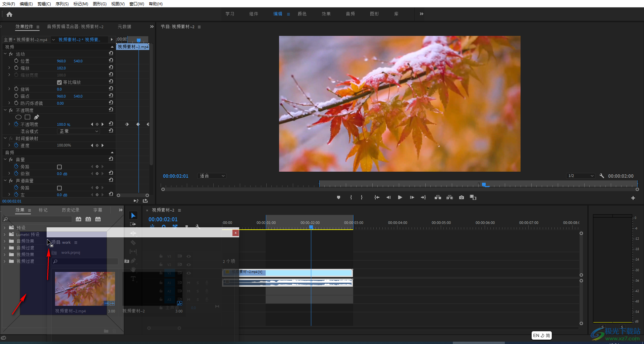The height and width of the screenshot is (344, 644).
Task: Select the Track Select Forward tool
Action: click(x=133, y=224)
